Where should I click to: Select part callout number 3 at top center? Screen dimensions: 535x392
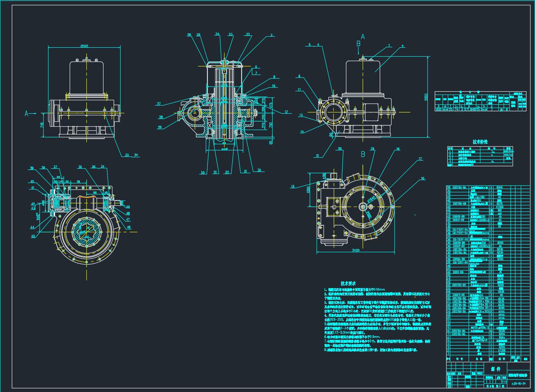tap(271, 35)
